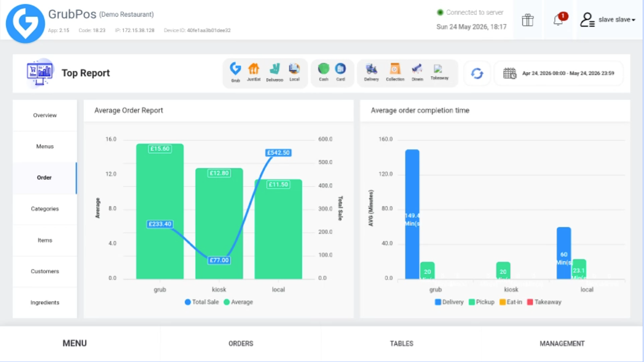Image resolution: width=644 pixels, height=362 pixels.
Task: Toggle the Eat-in legend series
Action: [x=511, y=302]
